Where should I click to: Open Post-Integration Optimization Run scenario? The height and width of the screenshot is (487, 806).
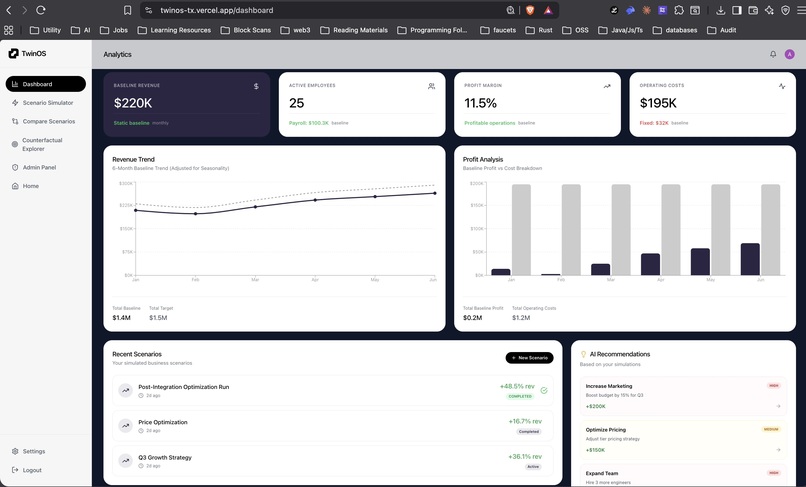(333, 391)
